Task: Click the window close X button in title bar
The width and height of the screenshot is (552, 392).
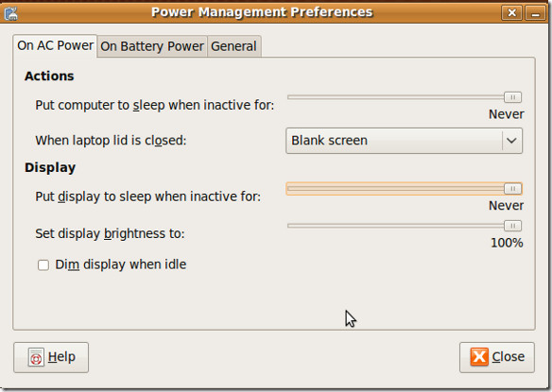Action: point(512,13)
